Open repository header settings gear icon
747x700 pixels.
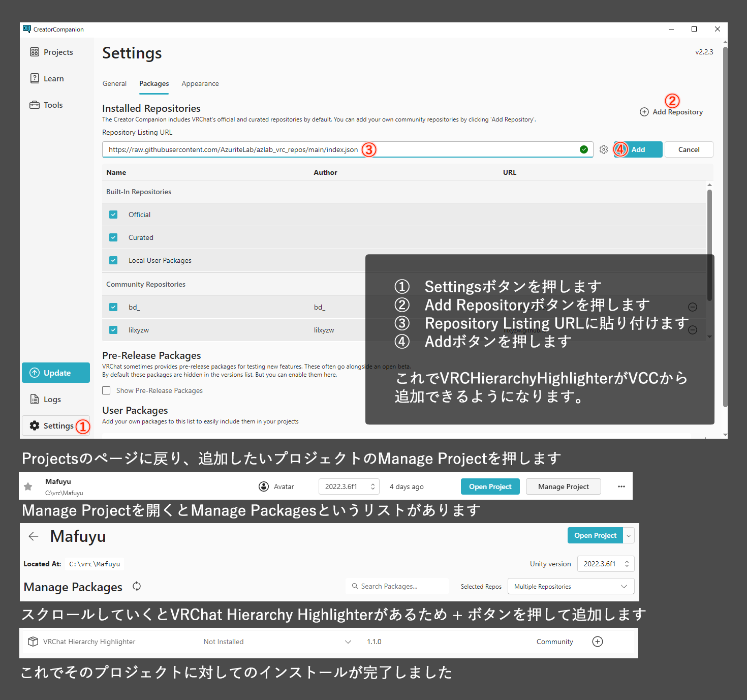(604, 149)
